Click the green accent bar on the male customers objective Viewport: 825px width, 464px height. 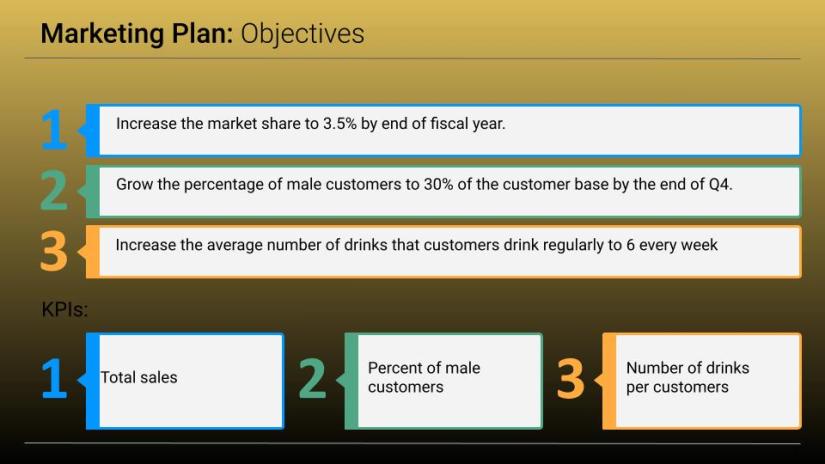pos(93,191)
